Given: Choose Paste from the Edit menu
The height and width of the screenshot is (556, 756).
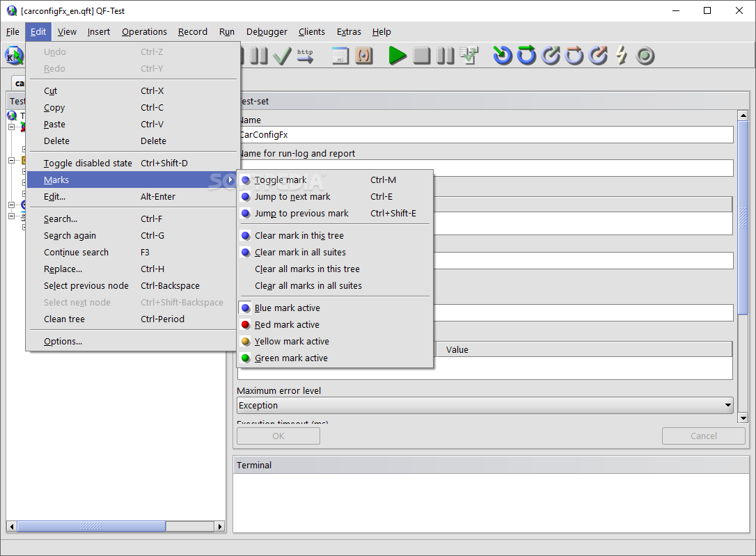Looking at the screenshot, I should click(x=132, y=125).
